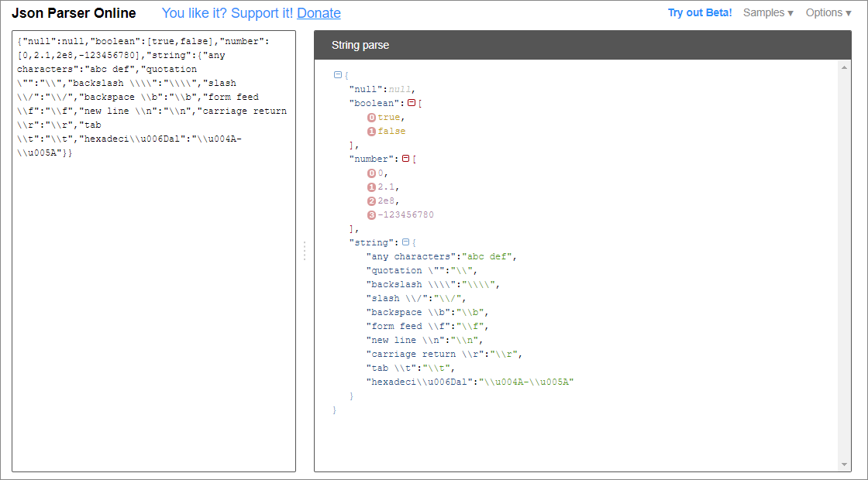This screenshot has height=480, width=868.
Task: Click the "boolean" key in output tree
Action: (375, 103)
